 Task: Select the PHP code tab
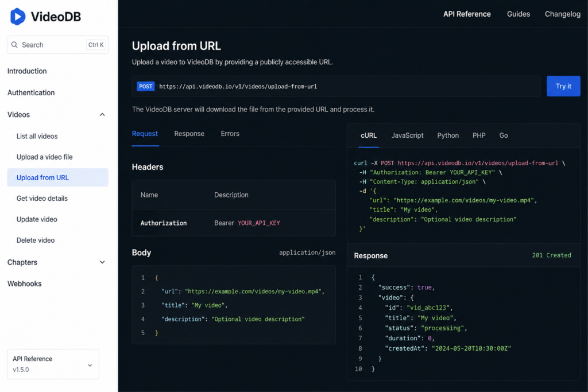(479, 135)
